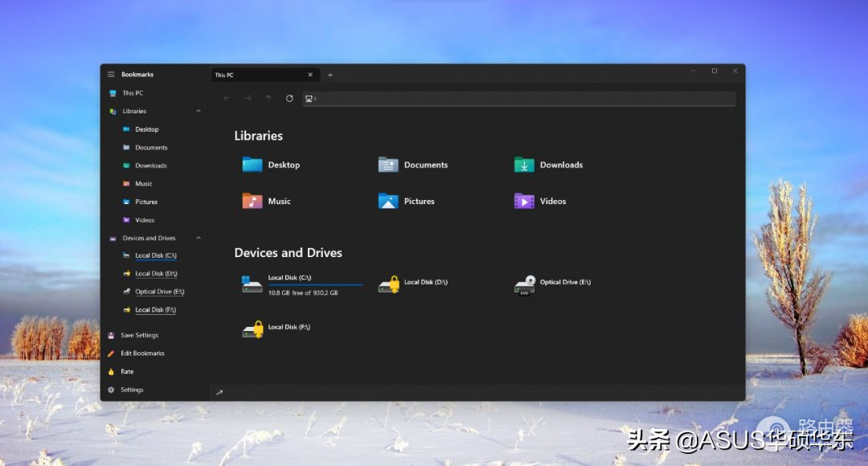Open Optical Drive (E:\) from the sidebar
This screenshot has height=466, width=868.
point(159,292)
